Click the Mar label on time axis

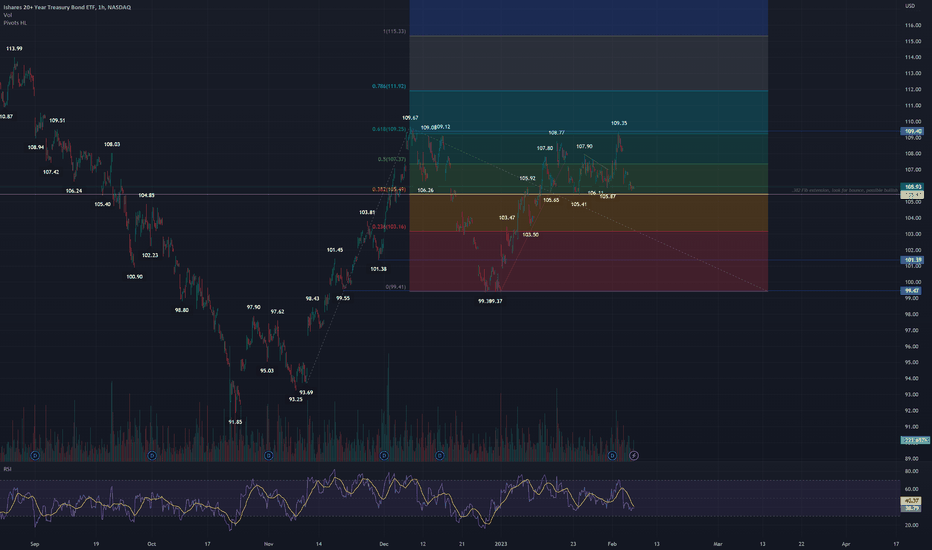(x=718, y=543)
